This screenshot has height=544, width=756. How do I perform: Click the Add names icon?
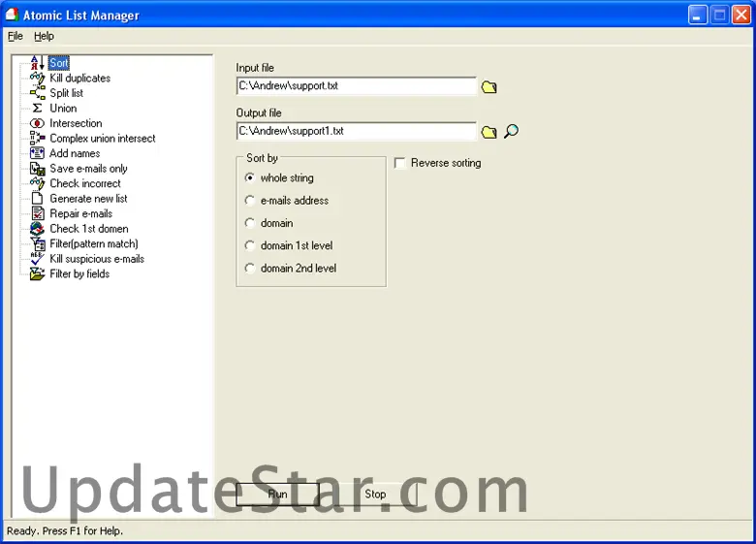pyautogui.click(x=37, y=153)
